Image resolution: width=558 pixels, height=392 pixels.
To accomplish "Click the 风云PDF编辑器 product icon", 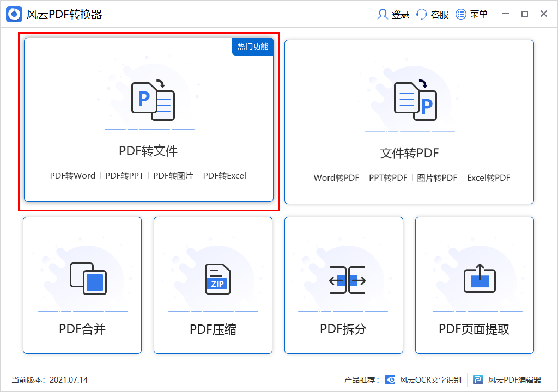I will pyautogui.click(x=478, y=380).
